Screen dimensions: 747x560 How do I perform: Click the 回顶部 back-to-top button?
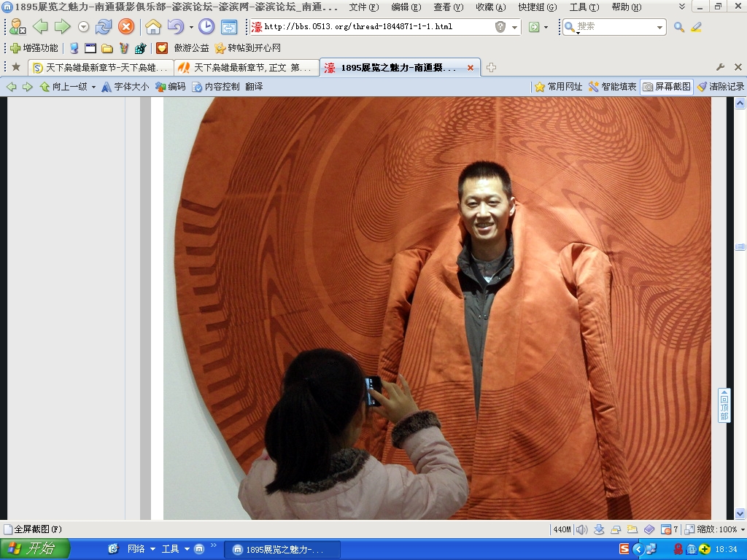pos(724,405)
